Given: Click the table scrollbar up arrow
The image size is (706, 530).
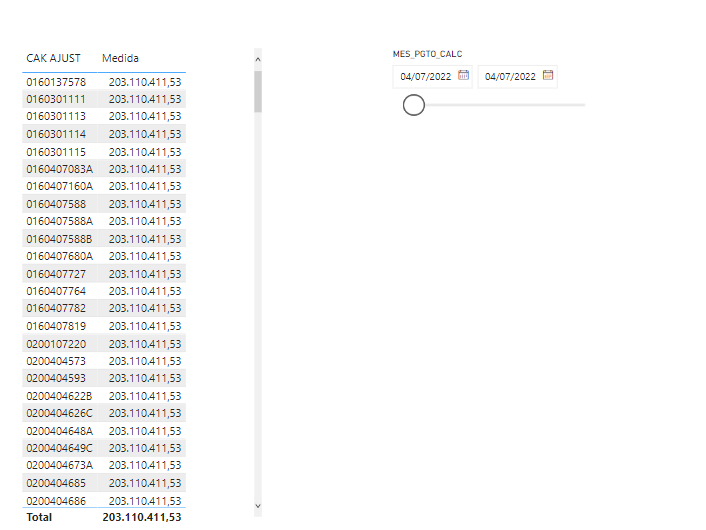Looking at the screenshot, I should click(258, 59).
